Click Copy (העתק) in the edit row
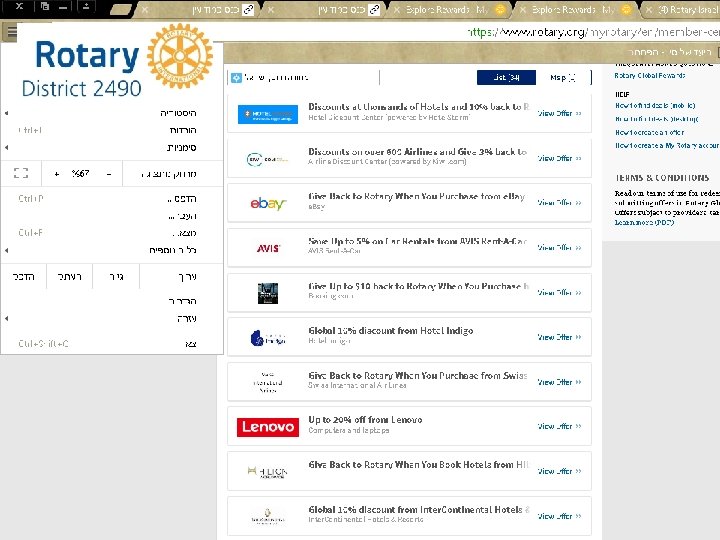This screenshot has width=720, height=540. pos(70,277)
